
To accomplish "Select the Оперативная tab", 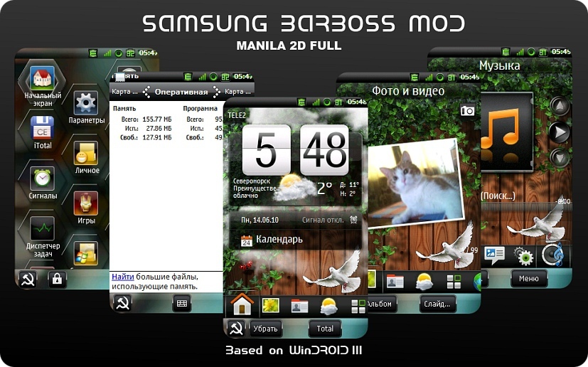I will tap(181, 92).
